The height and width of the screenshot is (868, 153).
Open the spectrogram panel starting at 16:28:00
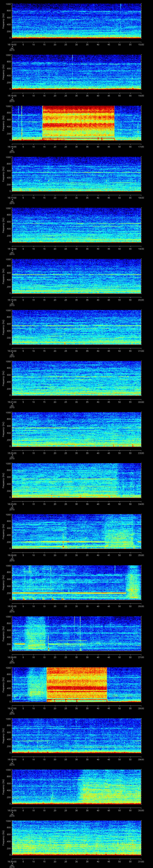[x=76, y=736]
